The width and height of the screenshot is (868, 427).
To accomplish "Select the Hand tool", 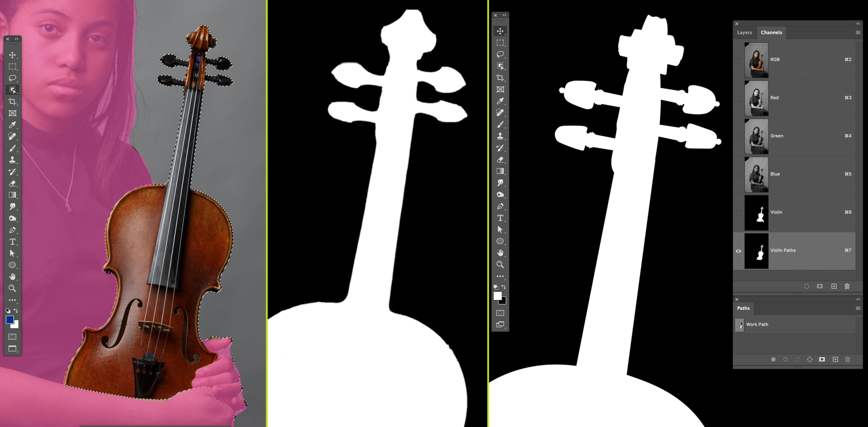I will coord(12,277).
